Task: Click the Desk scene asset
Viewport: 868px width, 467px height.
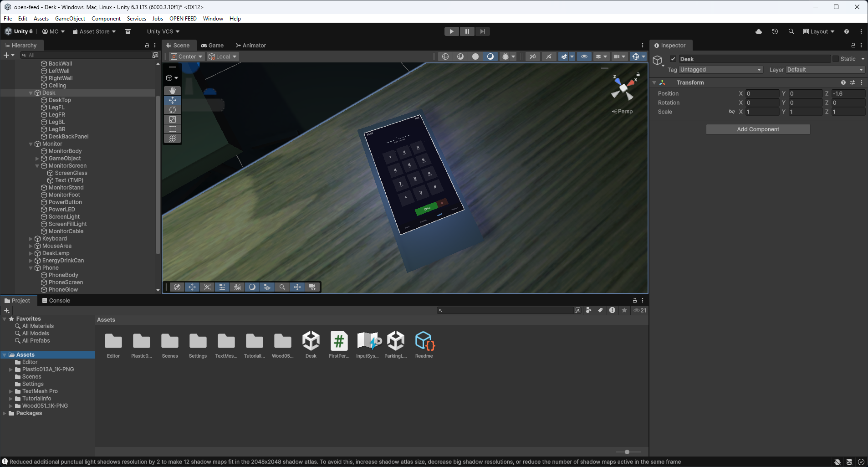Action: (x=311, y=345)
